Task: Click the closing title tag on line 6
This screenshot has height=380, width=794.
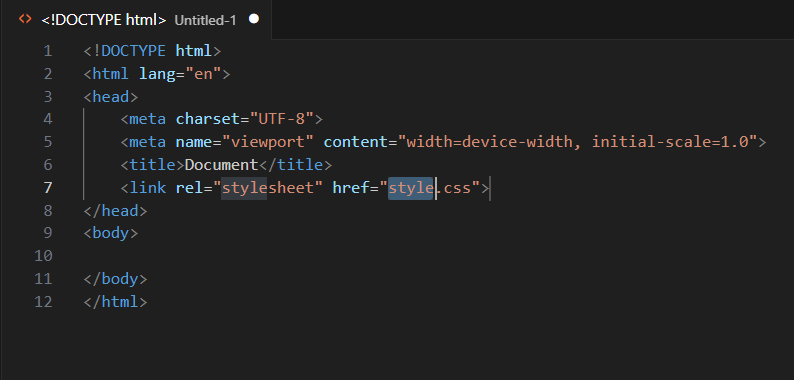Action: click(295, 165)
